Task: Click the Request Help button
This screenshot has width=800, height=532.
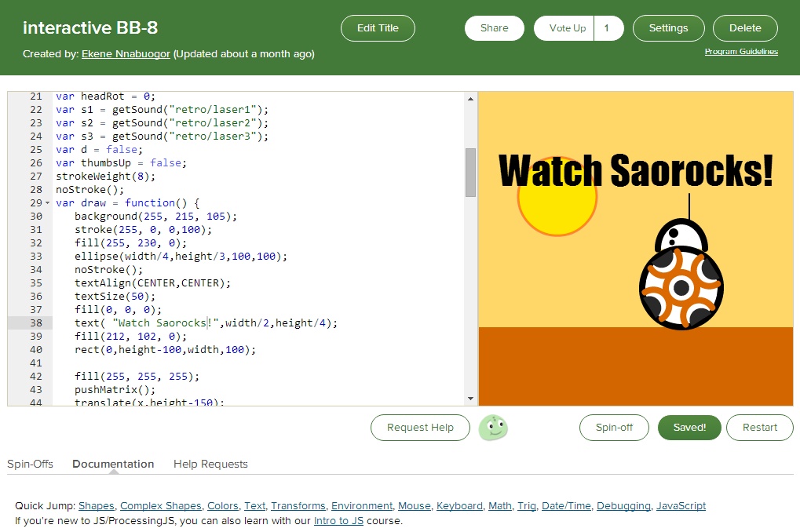Action: click(420, 428)
